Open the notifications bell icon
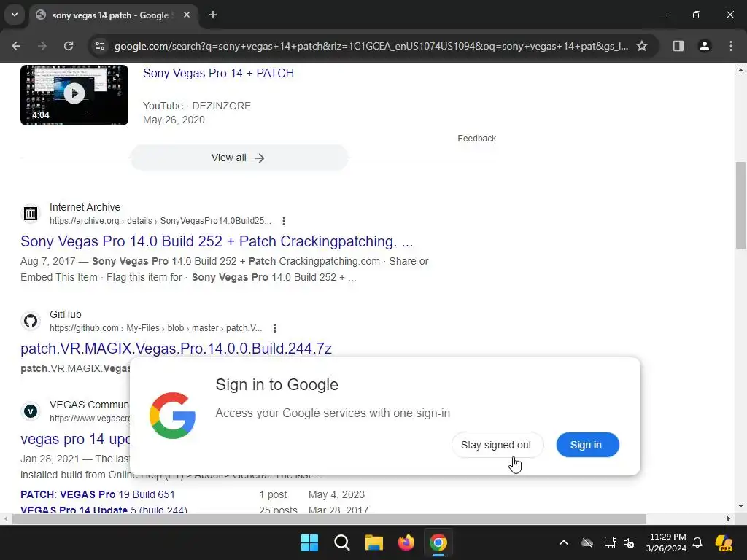This screenshot has width=747, height=560. pyautogui.click(x=697, y=542)
